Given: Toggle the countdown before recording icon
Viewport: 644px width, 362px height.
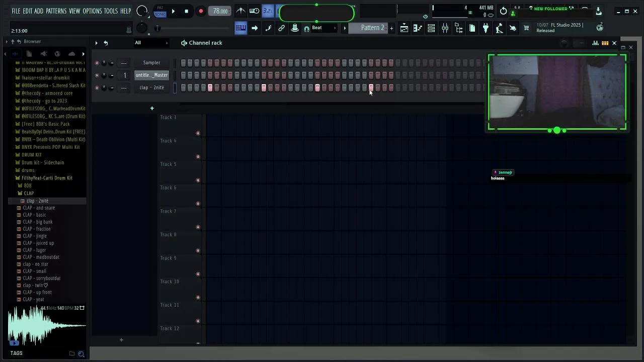Looking at the screenshot, I should click(268, 11).
